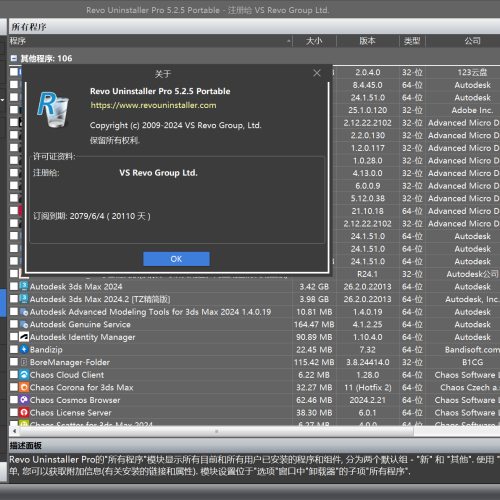Click the Chaos Cosmos Browser icon
Image resolution: width=500 pixels, height=500 pixels.
coord(24,400)
